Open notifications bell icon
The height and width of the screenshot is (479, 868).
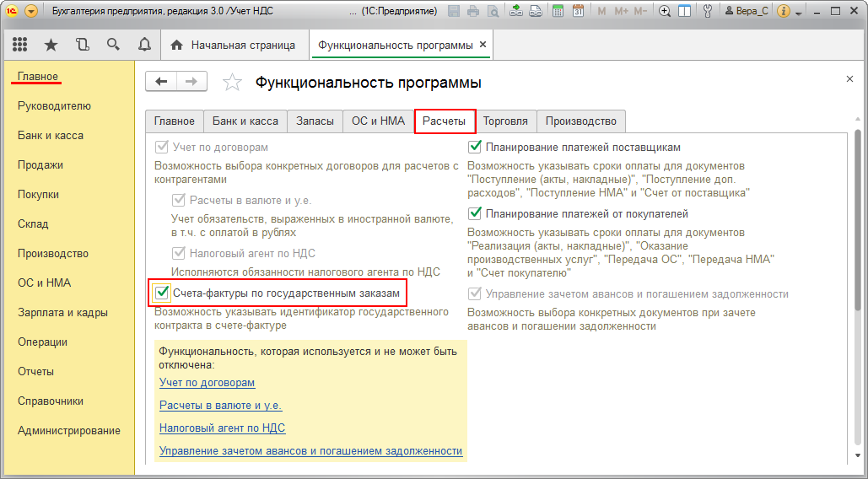pyautogui.click(x=144, y=45)
